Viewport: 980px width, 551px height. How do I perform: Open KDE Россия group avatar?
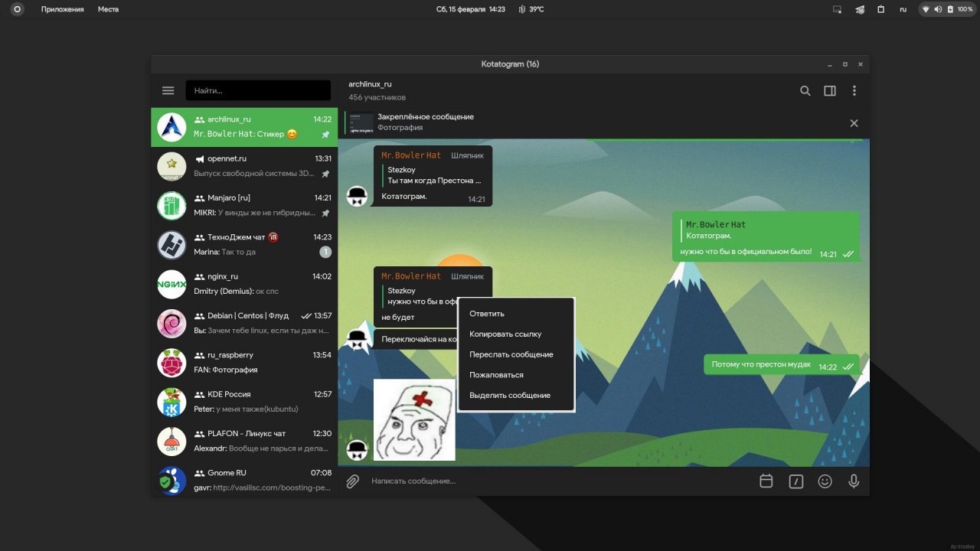pos(171,402)
